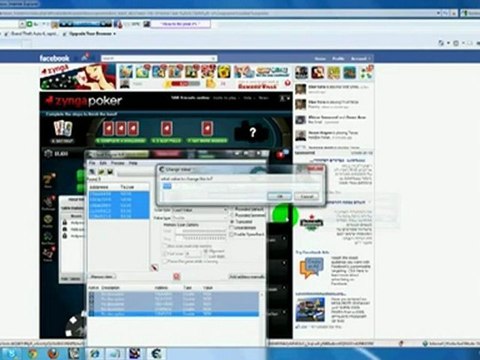Click the Add address manually button
480x360 pixels.
coord(246,277)
